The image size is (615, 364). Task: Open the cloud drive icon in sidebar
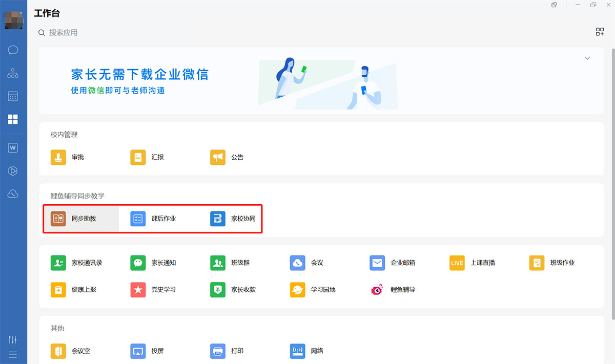(13, 194)
